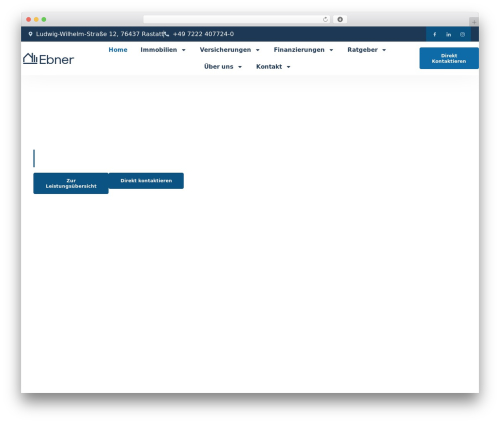Viewport: 500px width, 423px height.
Task: Click the hero Direkt kontaktieren button
Action: click(x=146, y=181)
